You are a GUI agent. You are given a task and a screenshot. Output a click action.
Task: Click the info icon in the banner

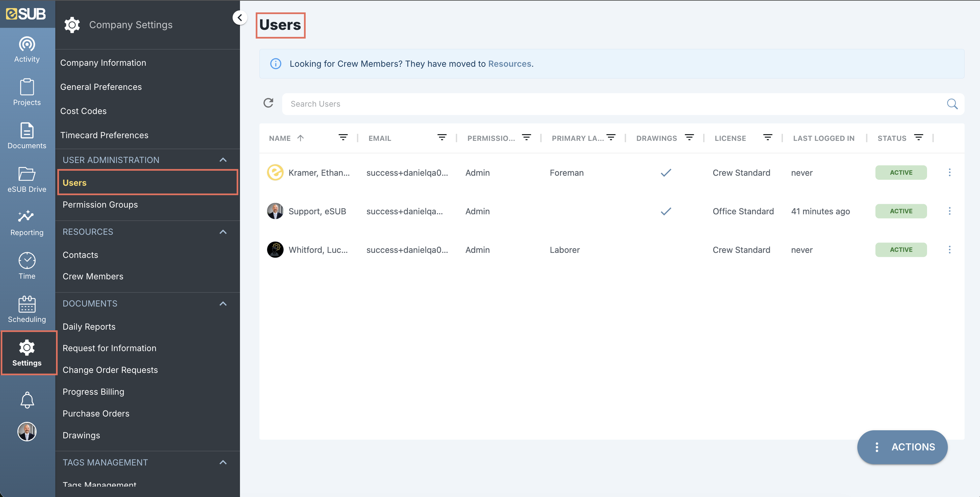[276, 64]
